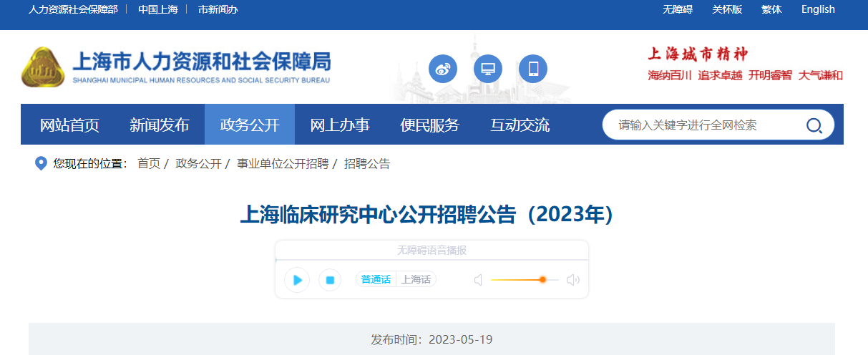Open the mobile phone version icon
Viewport: 868px width, 363px height.
coord(533,69)
